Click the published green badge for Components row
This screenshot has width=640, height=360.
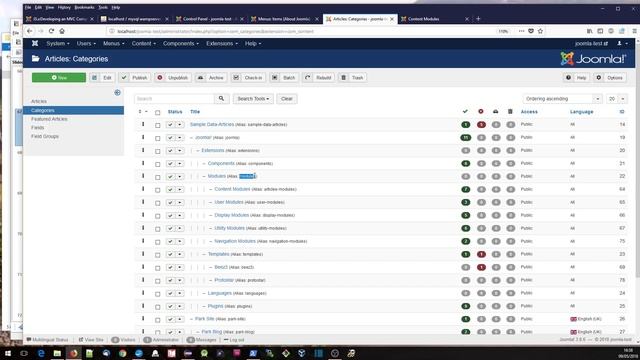(465, 163)
